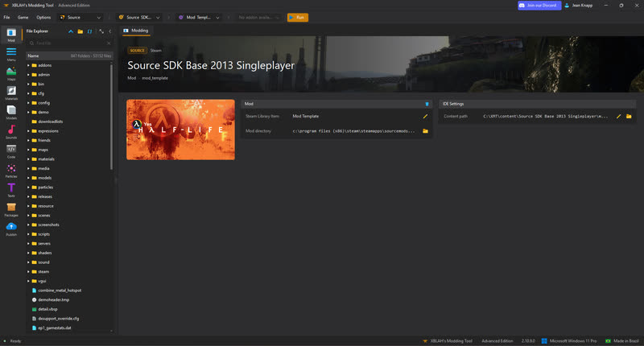The height and width of the screenshot is (346, 644).
Task: Open the Source SDK game dropdown
Action: click(x=138, y=17)
